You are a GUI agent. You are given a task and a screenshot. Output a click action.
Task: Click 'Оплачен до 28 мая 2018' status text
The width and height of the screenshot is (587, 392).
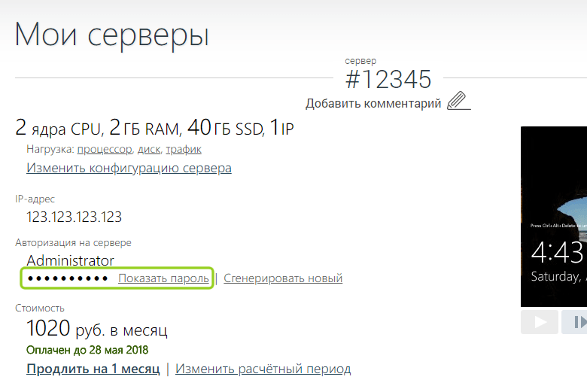[87, 350]
